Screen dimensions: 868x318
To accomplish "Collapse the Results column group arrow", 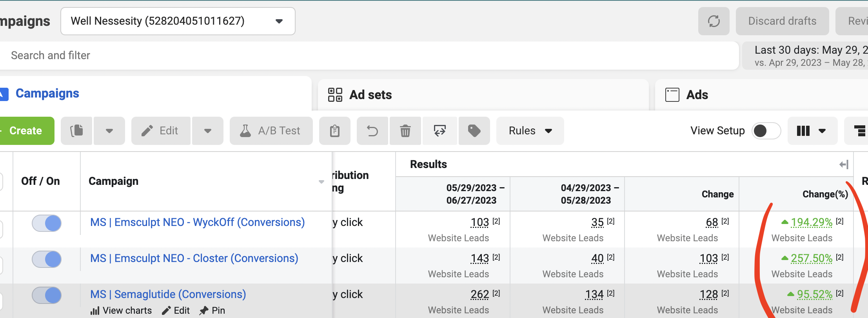I will tap(844, 164).
